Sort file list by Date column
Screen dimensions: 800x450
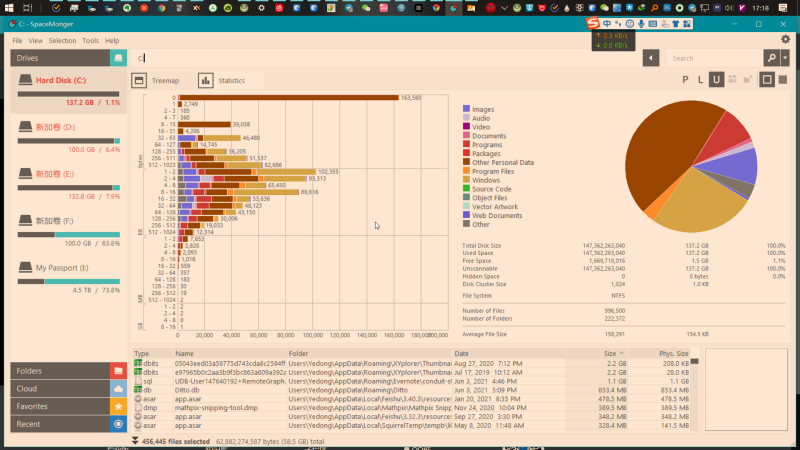pyautogui.click(x=509, y=354)
